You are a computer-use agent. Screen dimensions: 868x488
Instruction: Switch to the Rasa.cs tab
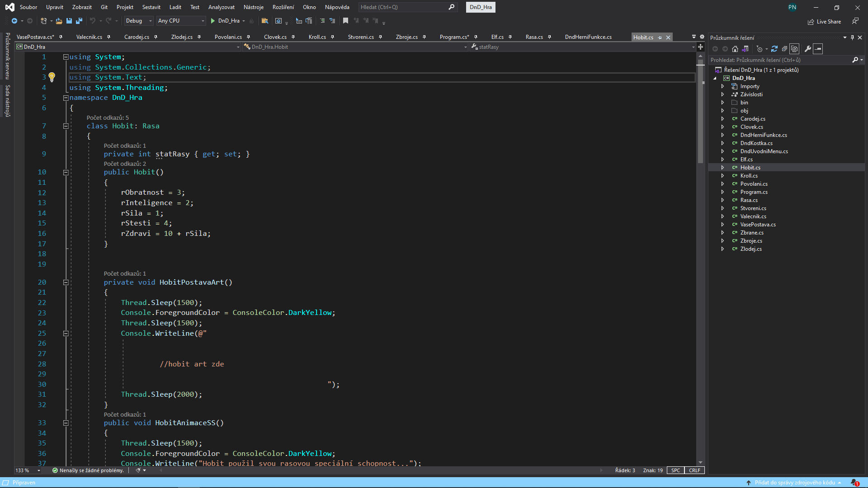coord(534,37)
